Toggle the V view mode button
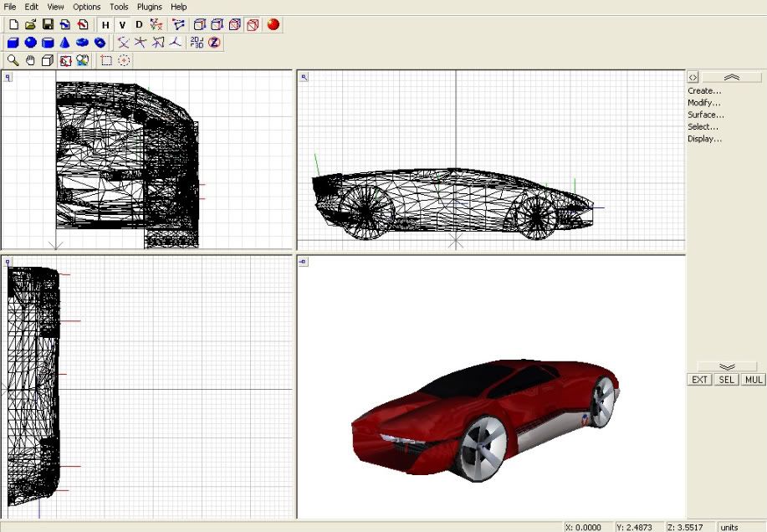Image resolution: width=767 pixels, height=532 pixels. 123,25
